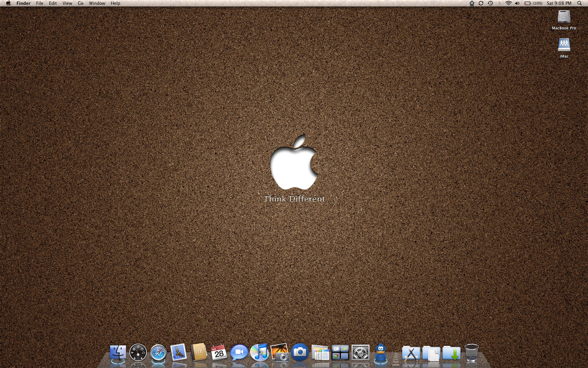Open the Apple menu
Screen dimensions: 588x368
pos(8,3)
